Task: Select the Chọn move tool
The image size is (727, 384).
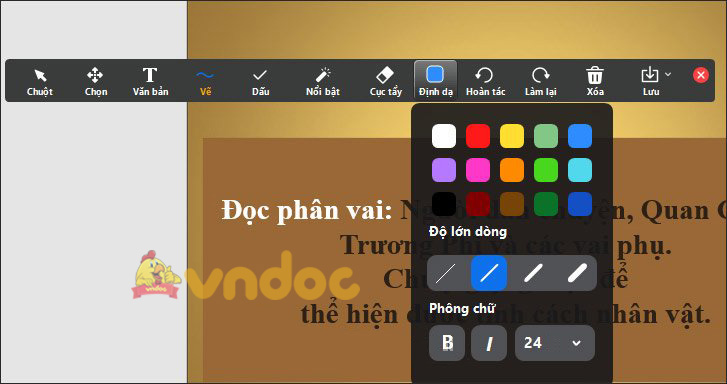Action: pos(96,81)
